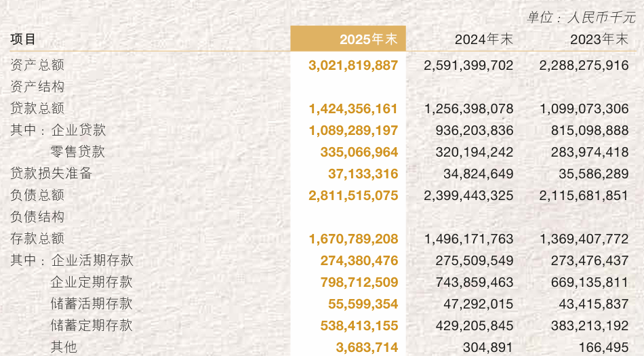Select the 项目 header cell
This screenshot has height=356, width=644.
pyautogui.click(x=23, y=39)
